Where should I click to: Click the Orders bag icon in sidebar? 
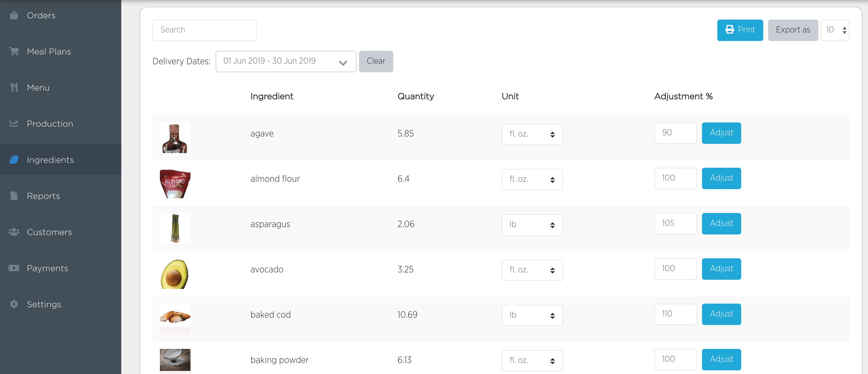(x=14, y=16)
